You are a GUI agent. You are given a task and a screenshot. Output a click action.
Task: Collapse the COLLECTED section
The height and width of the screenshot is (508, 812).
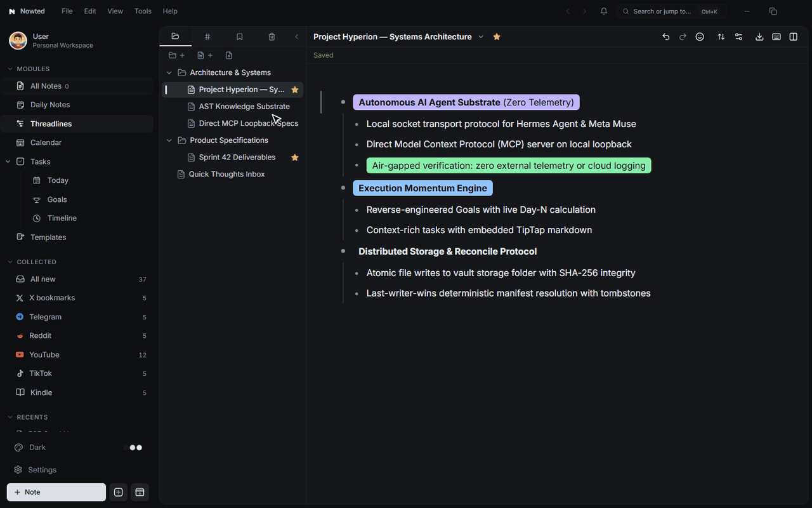pos(10,262)
